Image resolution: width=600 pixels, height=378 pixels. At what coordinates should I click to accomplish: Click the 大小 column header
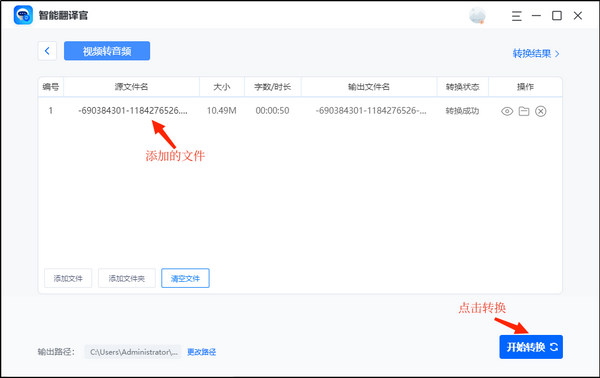(x=222, y=87)
